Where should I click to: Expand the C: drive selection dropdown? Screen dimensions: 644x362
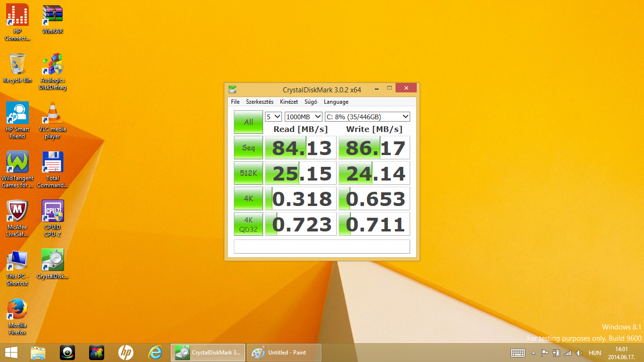(367, 117)
